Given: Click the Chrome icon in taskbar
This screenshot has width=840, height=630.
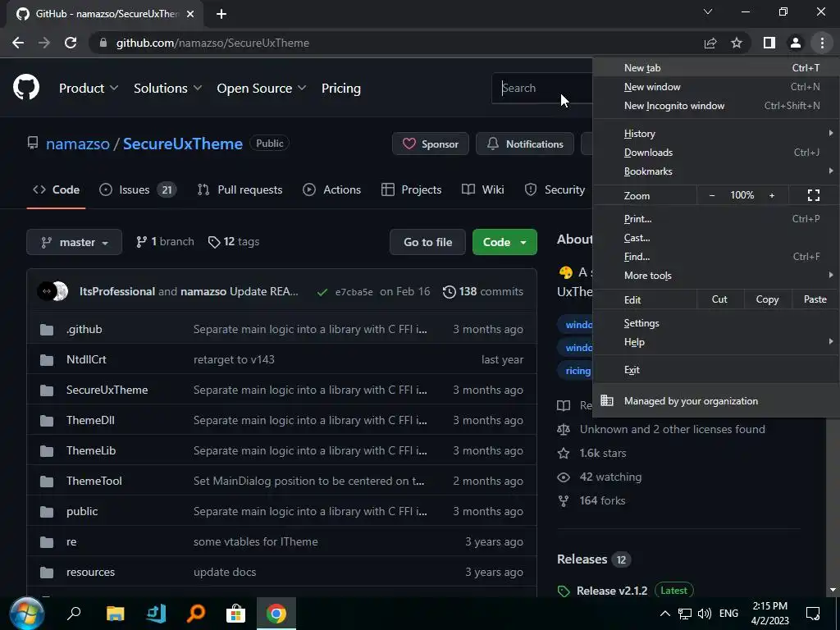Looking at the screenshot, I should point(276,614).
